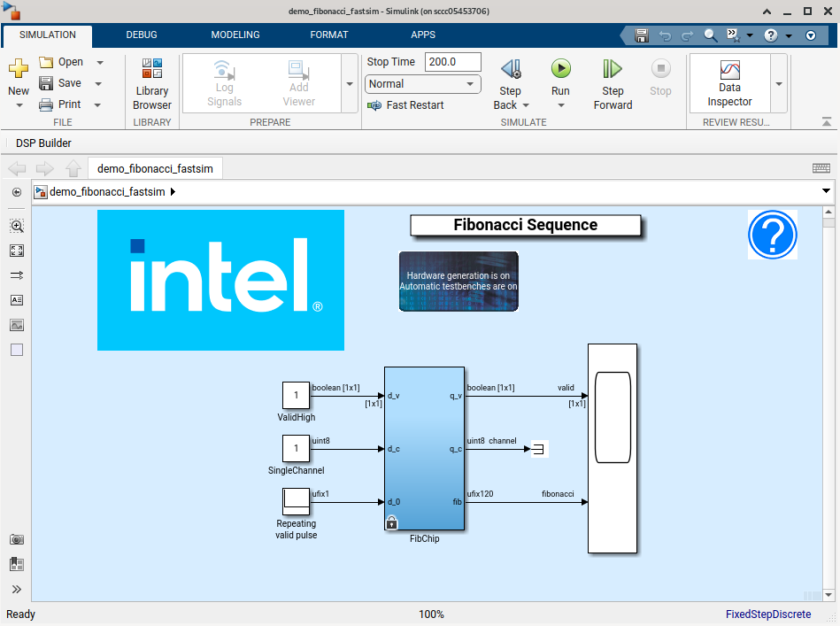Click the blue help question mark icon
840x626 pixels.
tap(772, 235)
